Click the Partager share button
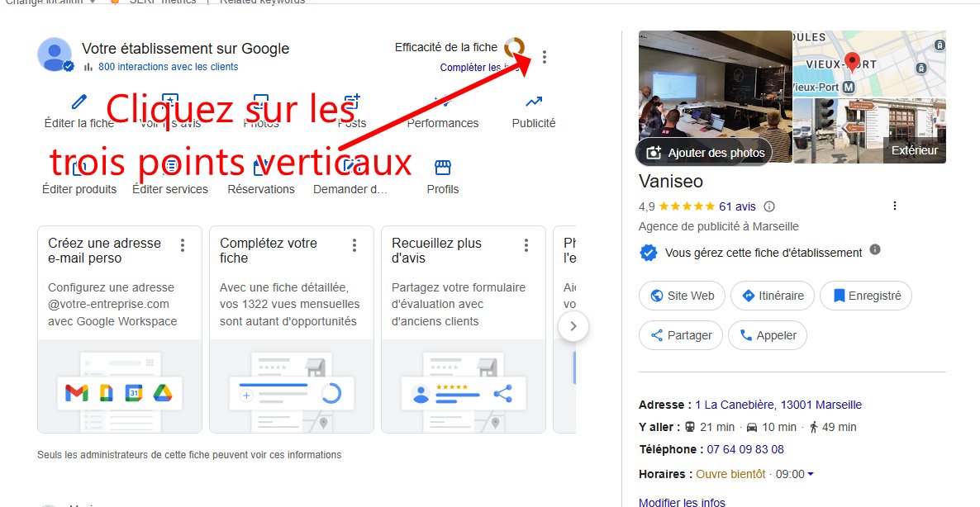This screenshot has width=980, height=507. [x=681, y=335]
